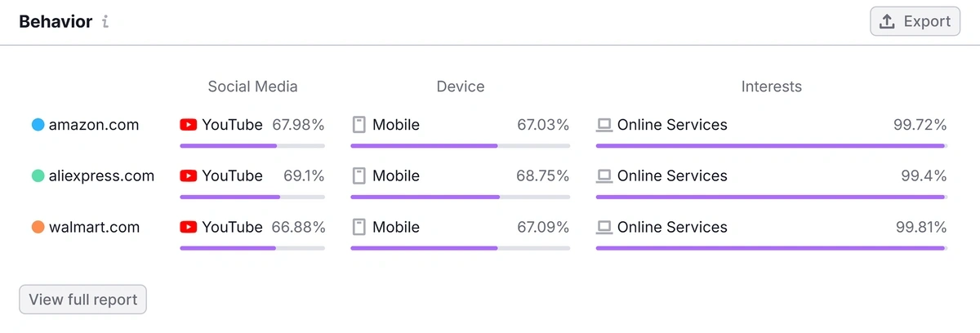980x333 pixels.
Task: Click the Interests column header
Action: [x=772, y=86]
